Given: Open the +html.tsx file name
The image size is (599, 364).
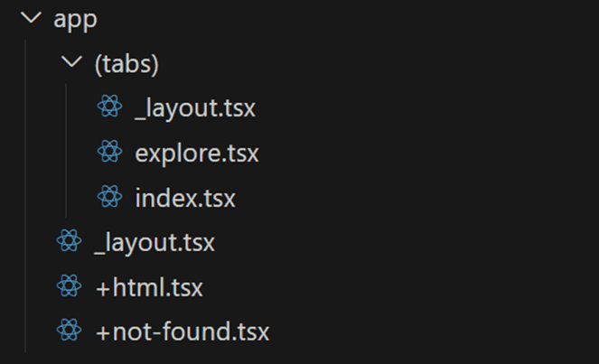Looking at the screenshot, I should click(149, 287).
